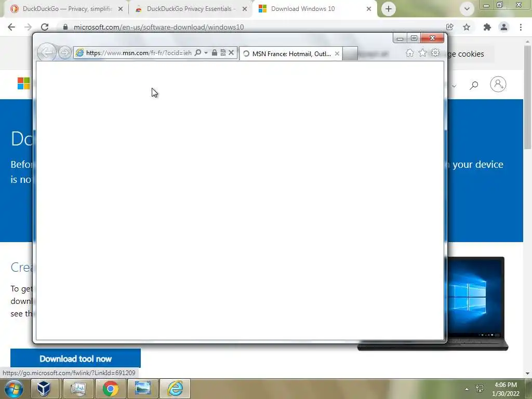This screenshot has width=532, height=399.
Task: Open the Windows Start menu orb
Action: 14,389
